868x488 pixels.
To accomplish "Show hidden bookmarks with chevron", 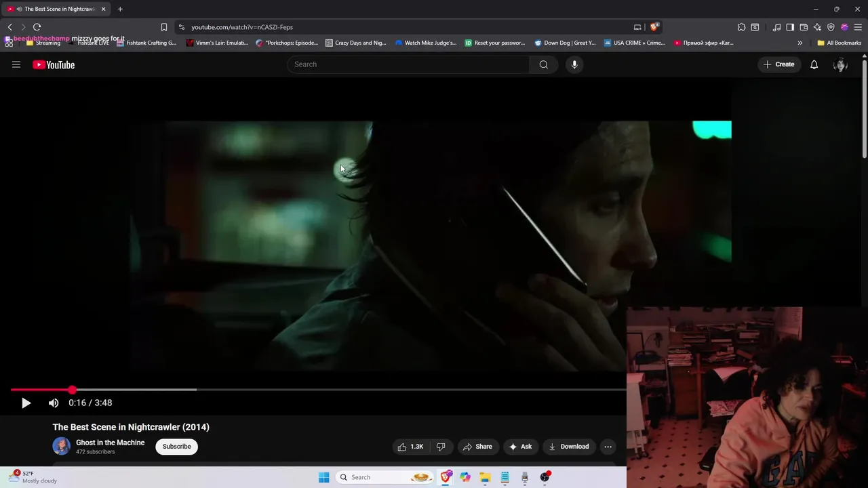I will click(x=800, y=43).
